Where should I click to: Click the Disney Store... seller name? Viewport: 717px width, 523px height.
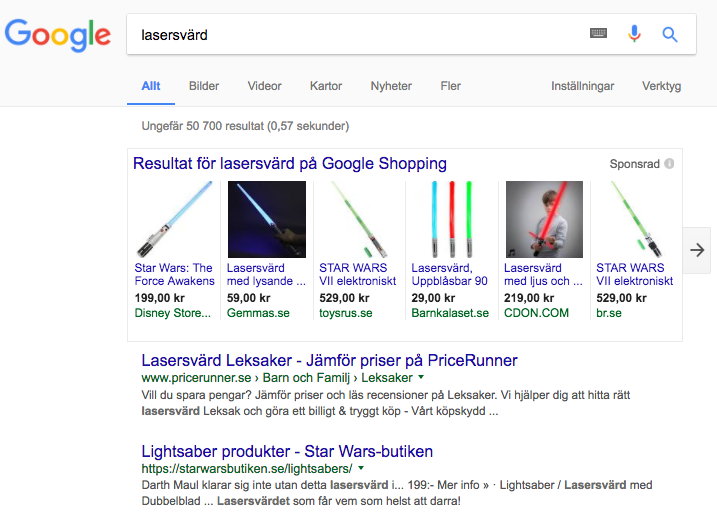(x=172, y=313)
